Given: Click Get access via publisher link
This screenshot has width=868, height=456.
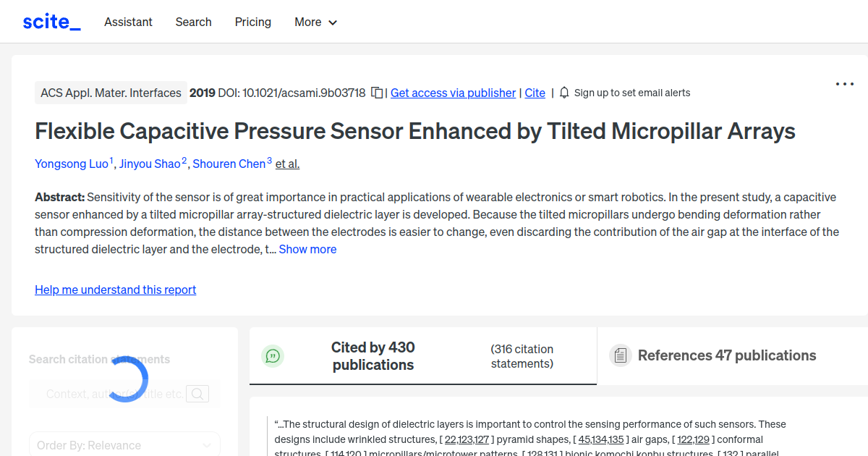Looking at the screenshot, I should (452, 93).
